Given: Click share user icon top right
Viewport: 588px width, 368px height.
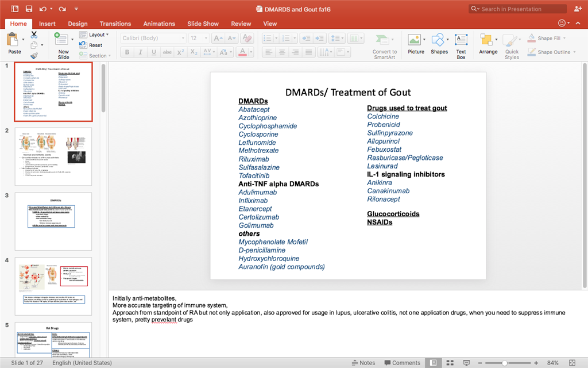Looking at the screenshot, I should [x=578, y=9].
